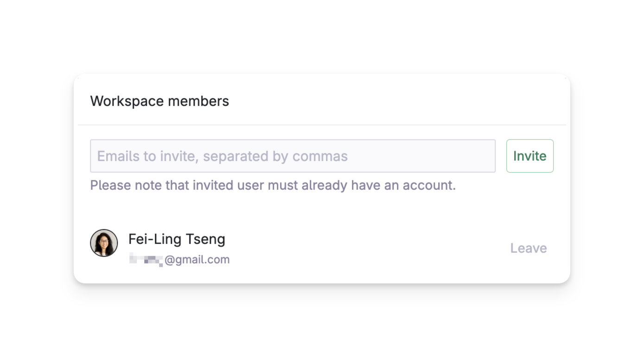Click the pixelated part of the email
Screen dimensions: 644x357
click(x=146, y=260)
